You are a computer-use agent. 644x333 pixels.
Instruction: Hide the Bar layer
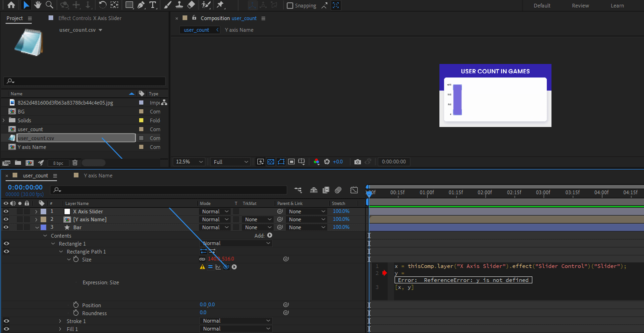(x=6, y=227)
